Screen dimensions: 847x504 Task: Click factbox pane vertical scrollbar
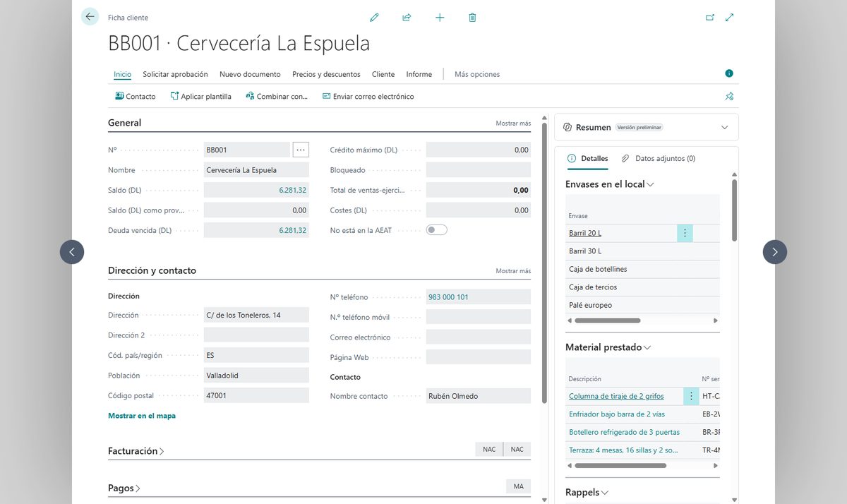point(734,210)
